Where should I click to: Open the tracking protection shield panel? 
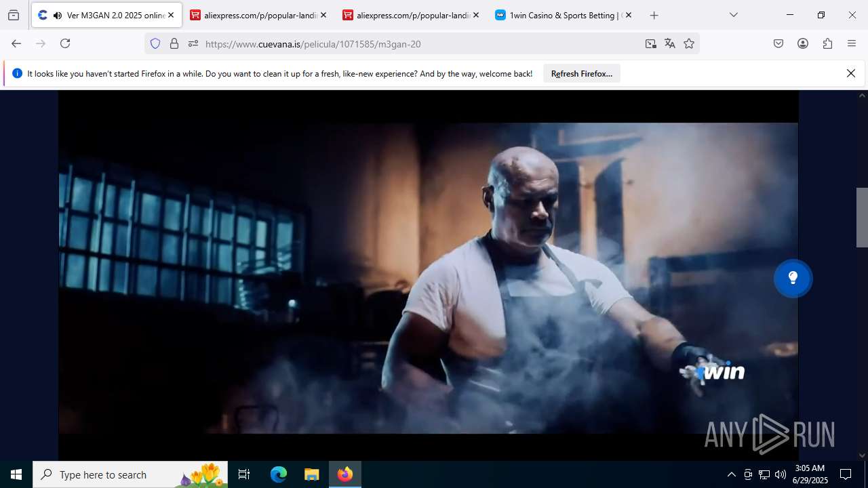coord(155,43)
